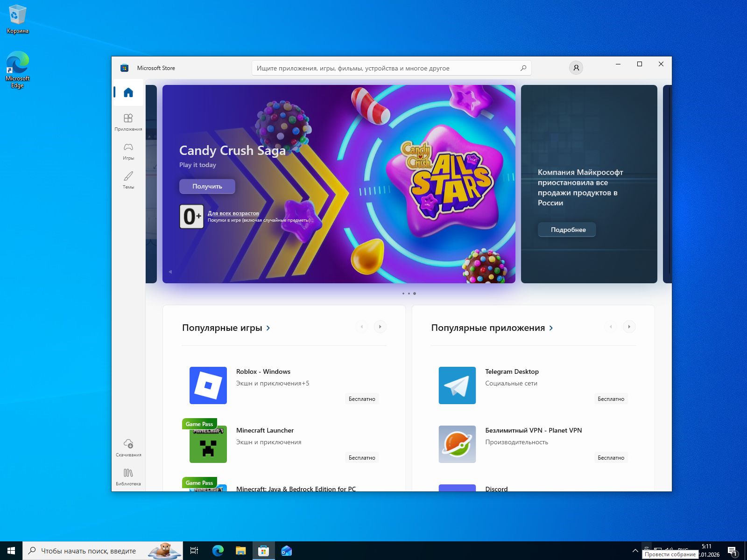The width and height of the screenshot is (747, 560).
Task: Go to the Игры section
Action: 128,151
